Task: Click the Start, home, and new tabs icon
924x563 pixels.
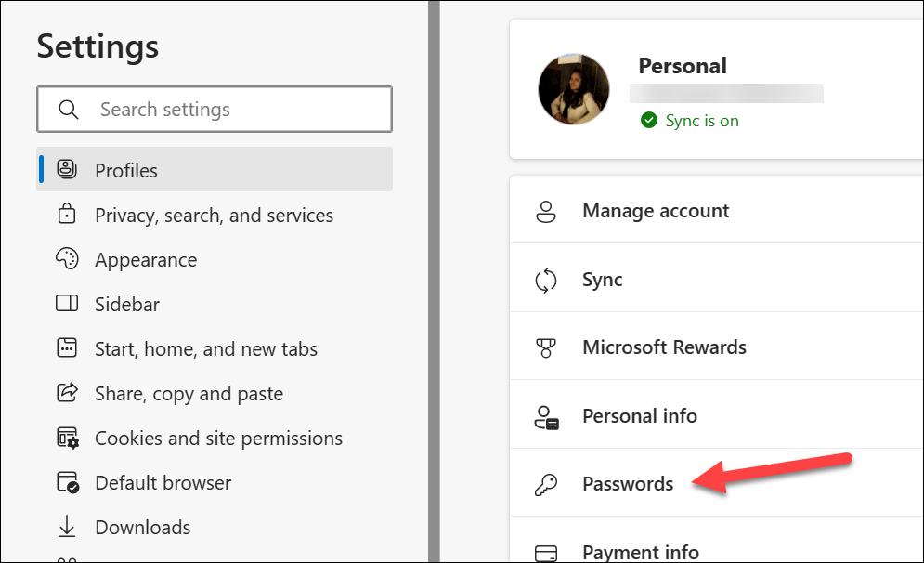Action: (x=67, y=348)
